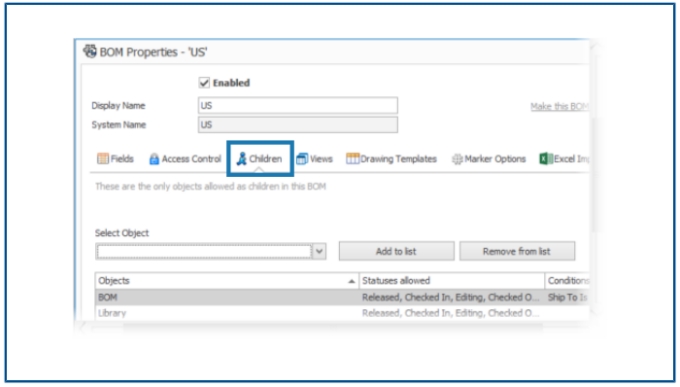Image resolution: width=680 pixels, height=387 pixels.
Task: Click the Excel import spreadsheet icon
Action: [546, 159]
